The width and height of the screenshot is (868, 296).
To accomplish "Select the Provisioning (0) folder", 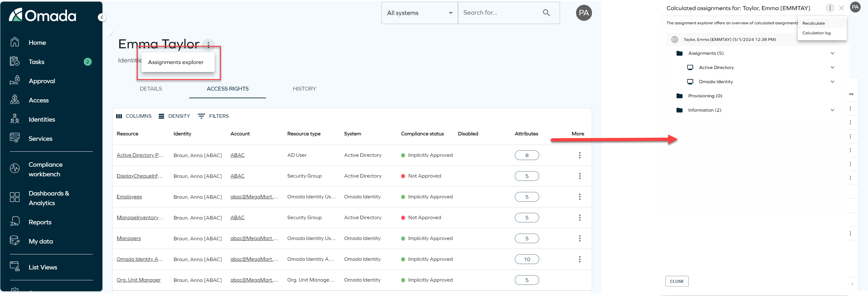I will point(705,96).
